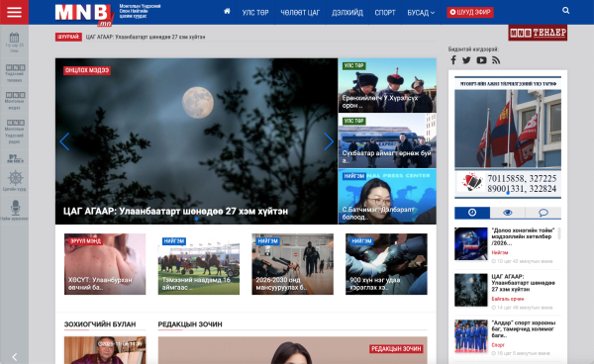Click ОНЦЛОХ МЭДЭЭ tag on slider
Screen dimensions: 594x364
(x=87, y=70)
